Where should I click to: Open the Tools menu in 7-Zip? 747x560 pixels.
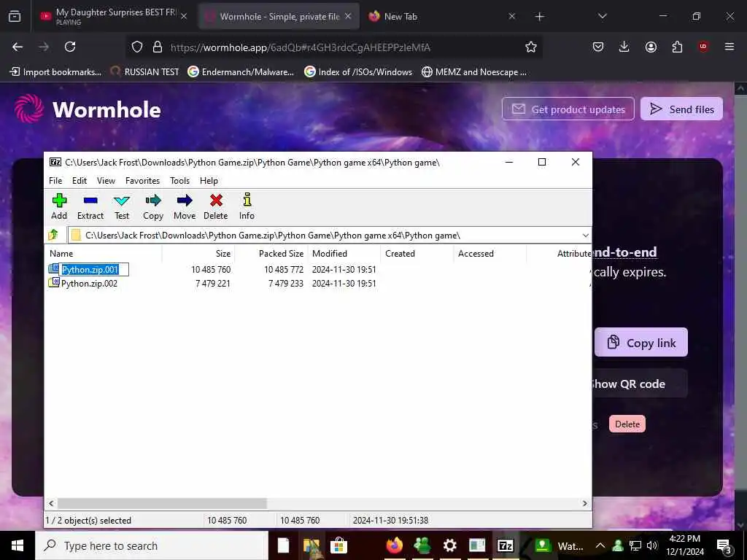pyautogui.click(x=179, y=181)
